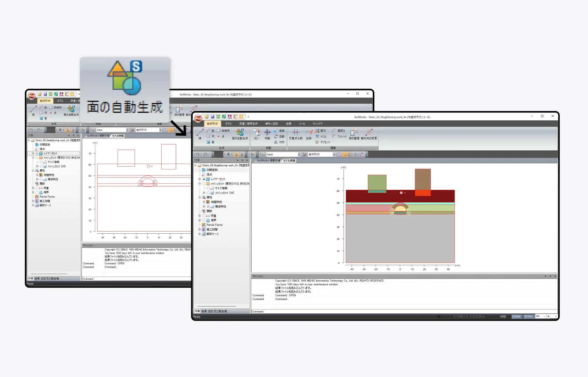Select the フィレット fillet tool
The width and height of the screenshot is (588, 377).
click(x=339, y=136)
